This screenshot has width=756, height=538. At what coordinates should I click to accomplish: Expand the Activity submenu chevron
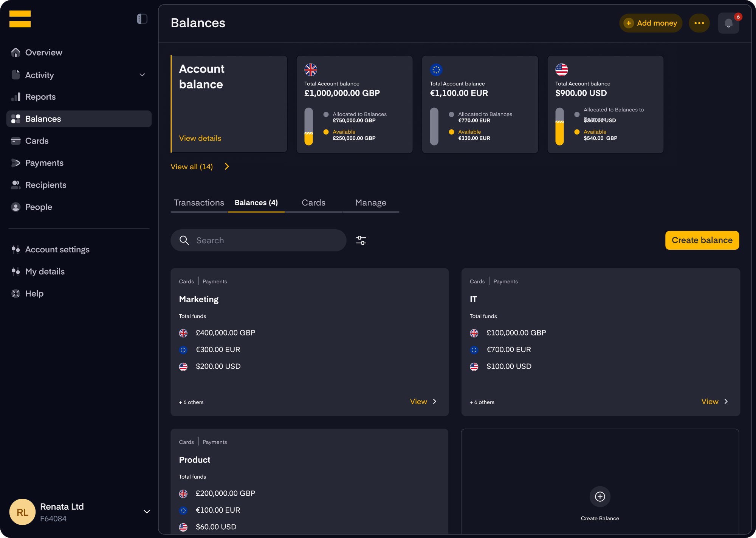[x=142, y=75]
